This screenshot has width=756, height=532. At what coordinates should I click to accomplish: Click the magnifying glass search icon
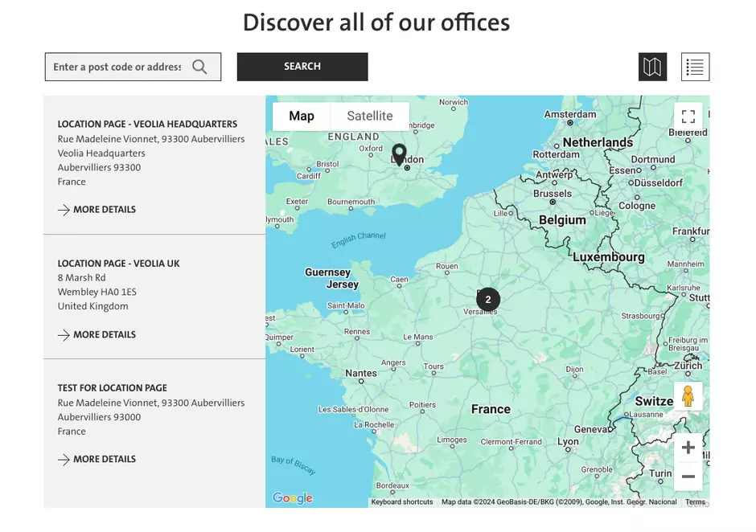pyautogui.click(x=200, y=67)
